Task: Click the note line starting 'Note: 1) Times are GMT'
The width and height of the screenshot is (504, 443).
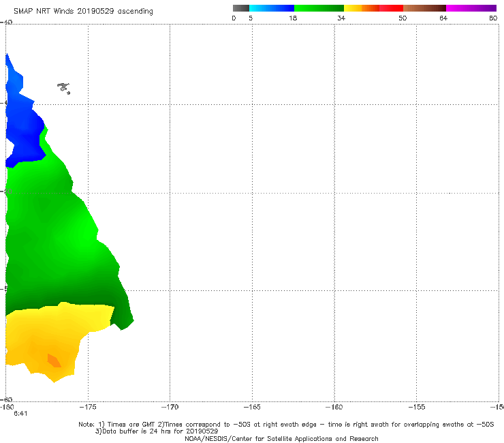Action: point(286,425)
